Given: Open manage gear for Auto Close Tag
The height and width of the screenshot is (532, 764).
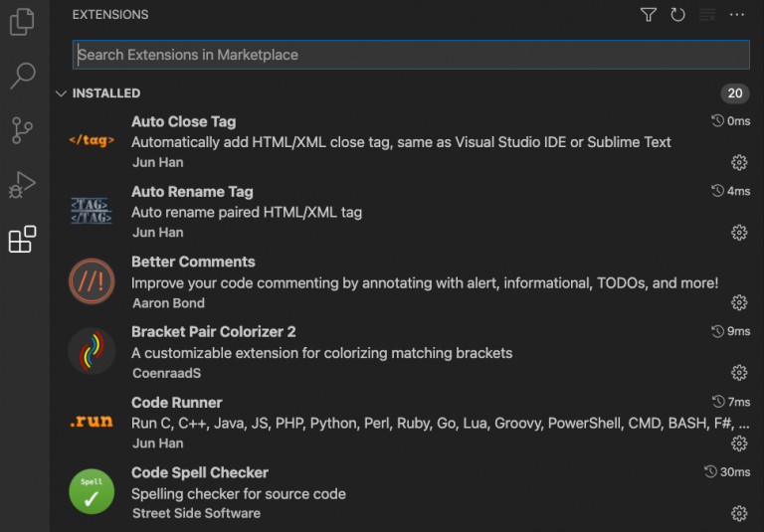Looking at the screenshot, I should 739,162.
